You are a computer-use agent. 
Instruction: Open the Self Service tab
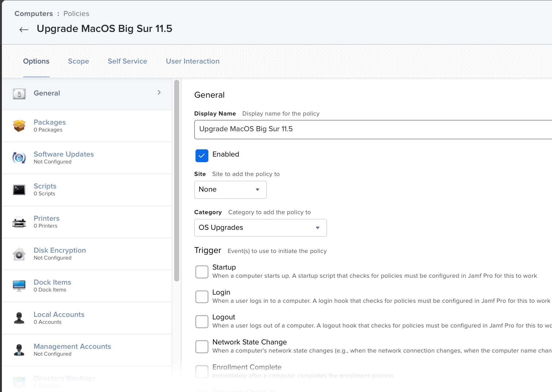[128, 61]
